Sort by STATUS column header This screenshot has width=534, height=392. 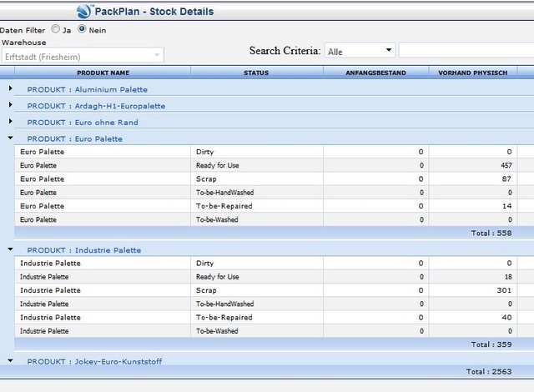256,73
